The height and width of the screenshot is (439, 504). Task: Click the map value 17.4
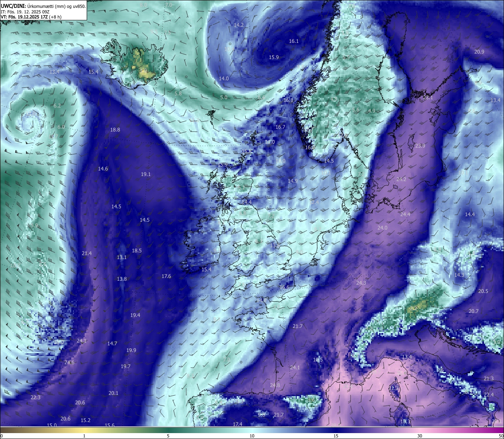point(237,424)
